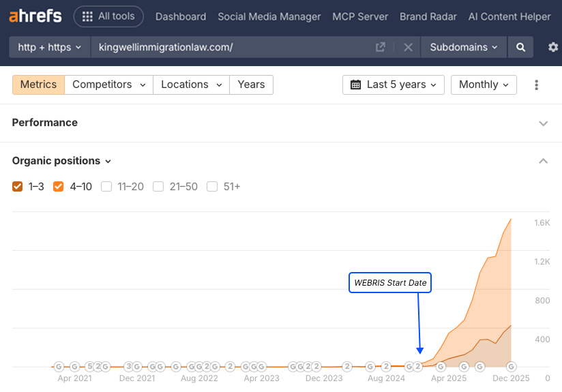Expand the Performance section chevron

tap(543, 123)
